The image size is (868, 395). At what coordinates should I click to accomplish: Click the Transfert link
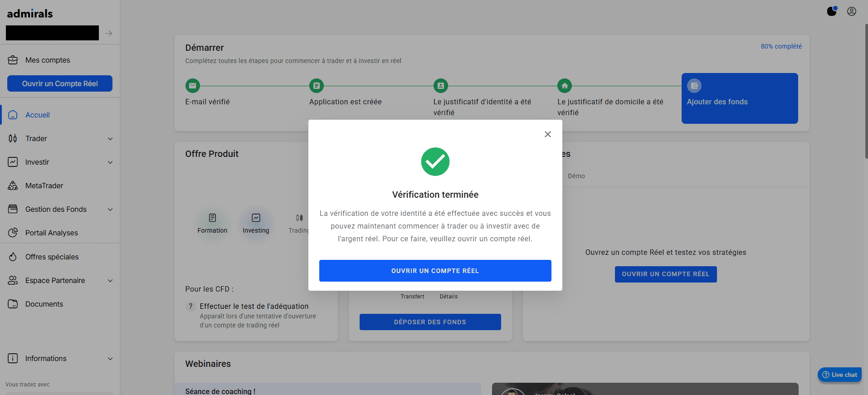pos(412,297)
